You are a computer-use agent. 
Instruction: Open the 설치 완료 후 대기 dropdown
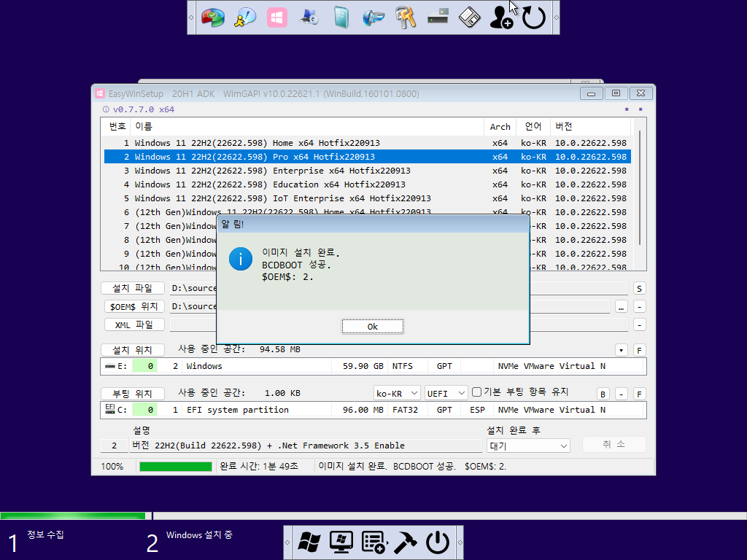528,446
